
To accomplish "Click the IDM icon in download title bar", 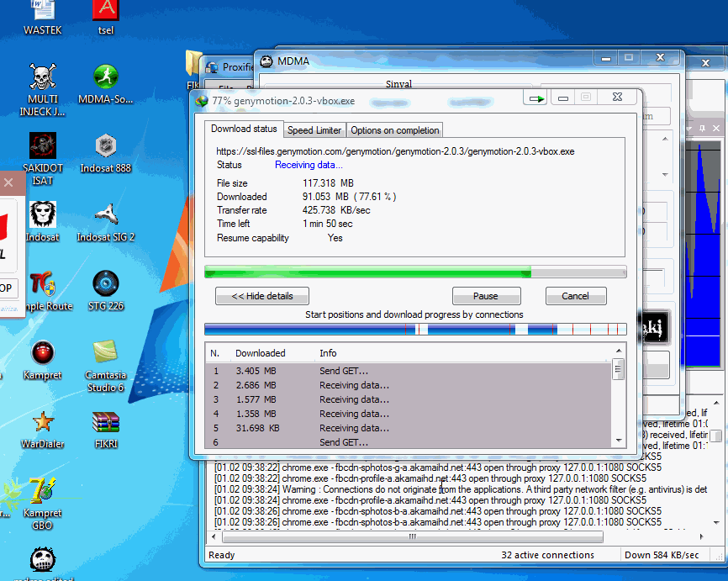I will (x=202, y=101).
